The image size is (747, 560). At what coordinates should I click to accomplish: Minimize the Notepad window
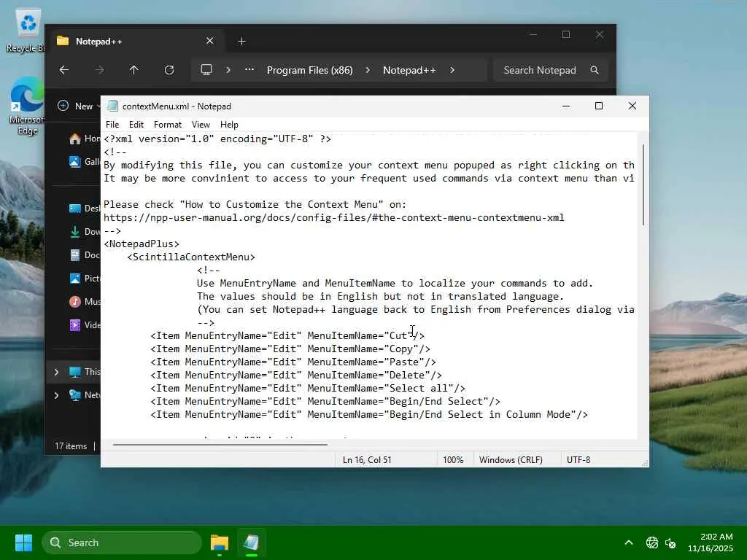pos(566,106)
